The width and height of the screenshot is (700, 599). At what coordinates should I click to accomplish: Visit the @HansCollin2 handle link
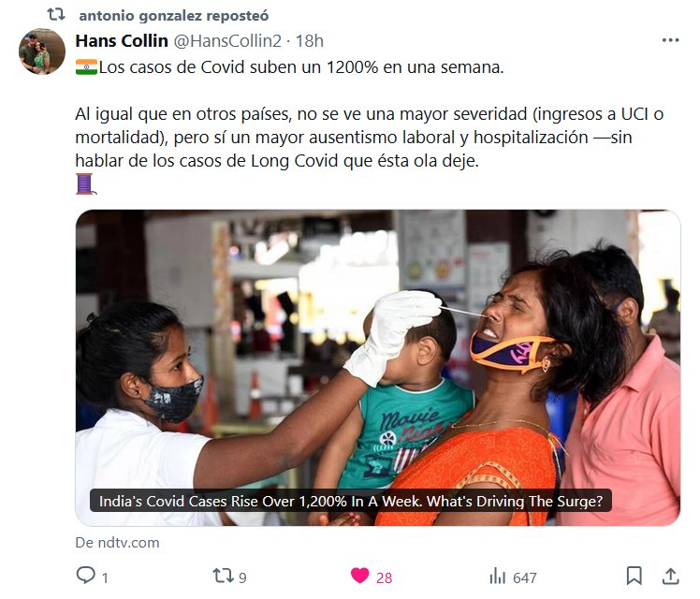point(227,41)
